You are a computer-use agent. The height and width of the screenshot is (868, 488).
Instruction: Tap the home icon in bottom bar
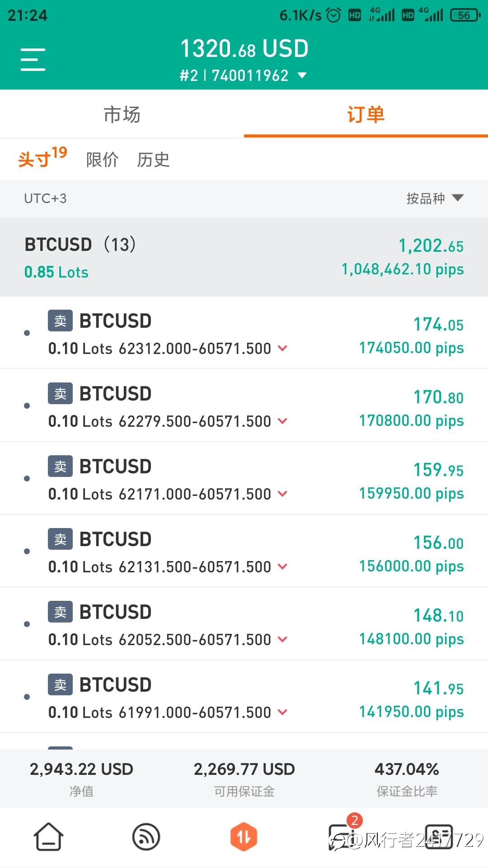[x=48, y=836]
